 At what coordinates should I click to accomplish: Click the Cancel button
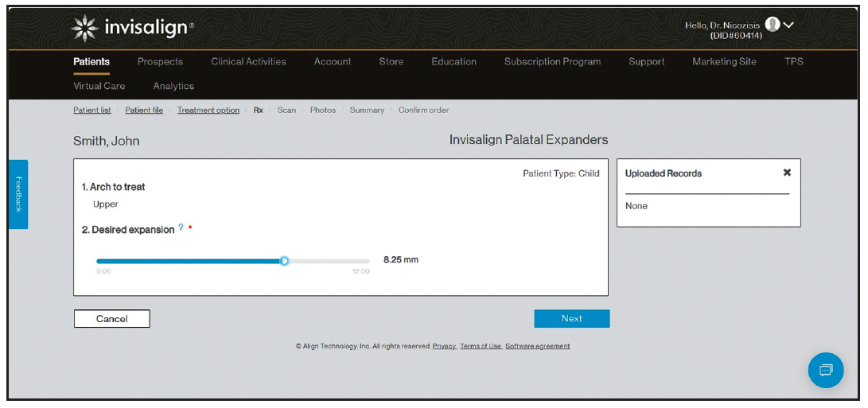[x=112, y=318]
